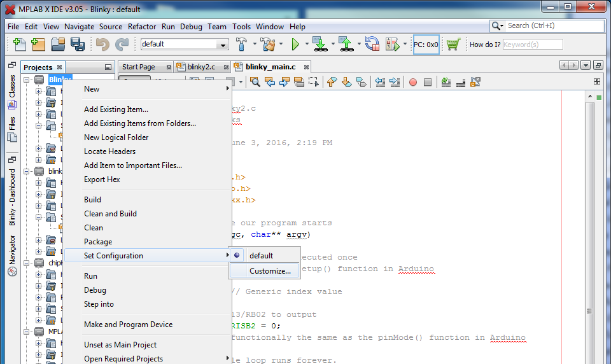Click the Next Bookmark icon
The width and height of the screenshot is (611, 364).
point(346,82)
